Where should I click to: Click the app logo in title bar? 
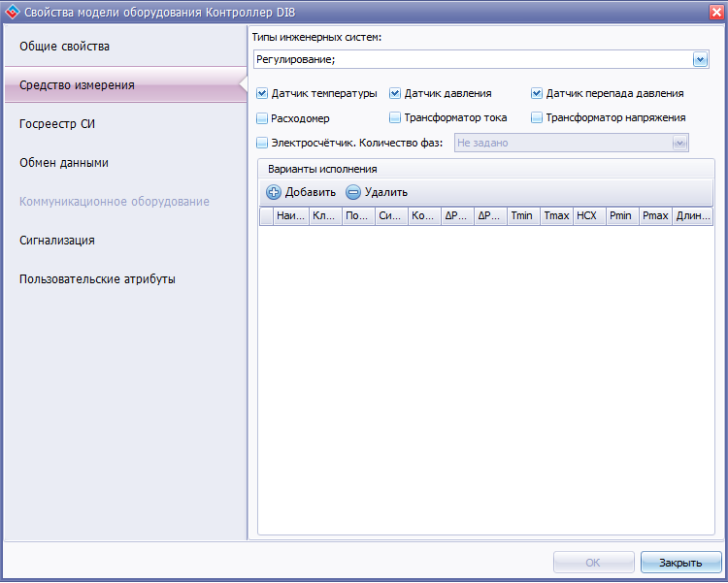(13, 12)
